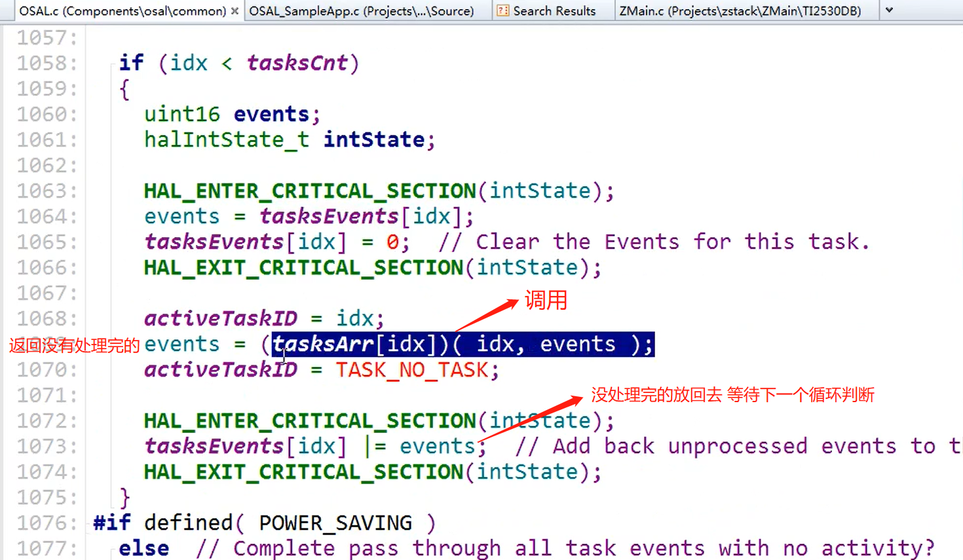The image size is (963, 560).
Task: Click the highlighted 'tasksArr[idx]' call
Action: pos(354,345)
